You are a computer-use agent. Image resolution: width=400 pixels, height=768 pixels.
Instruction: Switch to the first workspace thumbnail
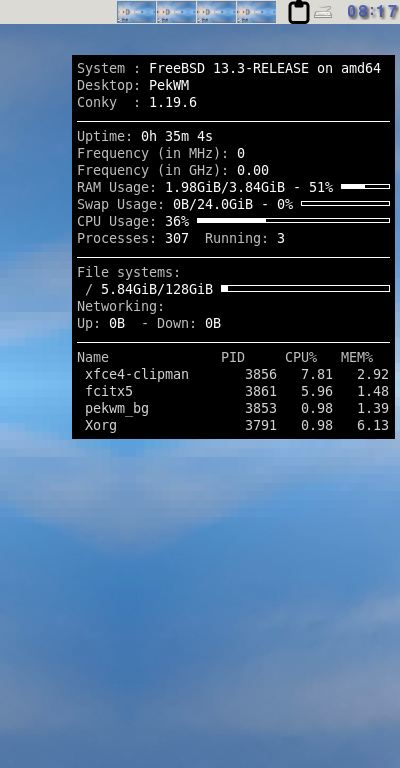137,12
